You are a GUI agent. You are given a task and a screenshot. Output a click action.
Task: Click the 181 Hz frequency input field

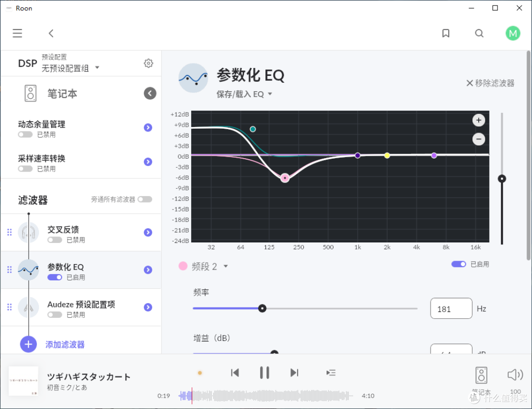pyautogui.click(x=451, y=308)
